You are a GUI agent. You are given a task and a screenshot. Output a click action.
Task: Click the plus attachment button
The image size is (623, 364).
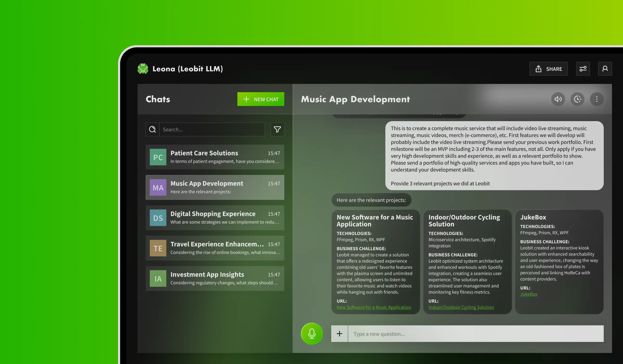click(x=339, y=334)
